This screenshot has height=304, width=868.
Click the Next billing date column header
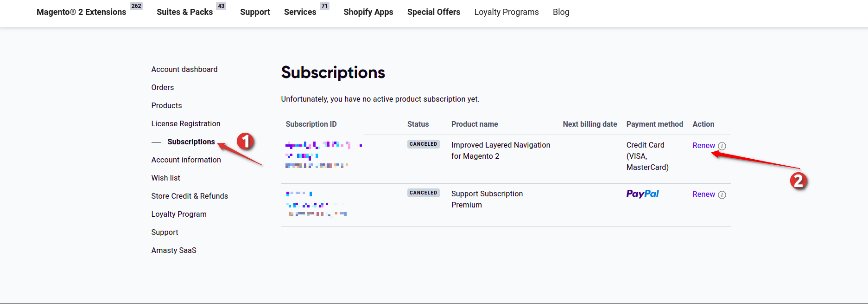tap(590, 124)
